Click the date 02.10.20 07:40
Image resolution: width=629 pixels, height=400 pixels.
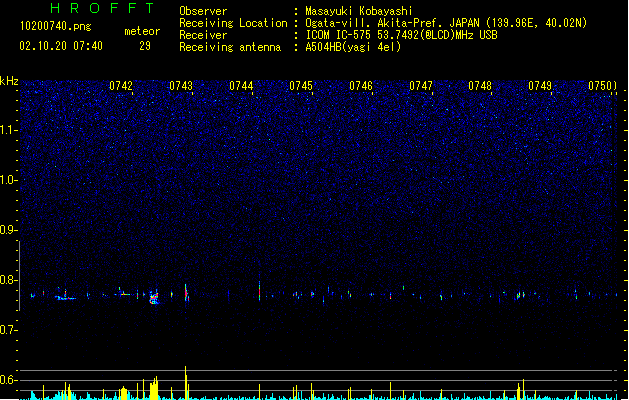[x=61, y=46]
